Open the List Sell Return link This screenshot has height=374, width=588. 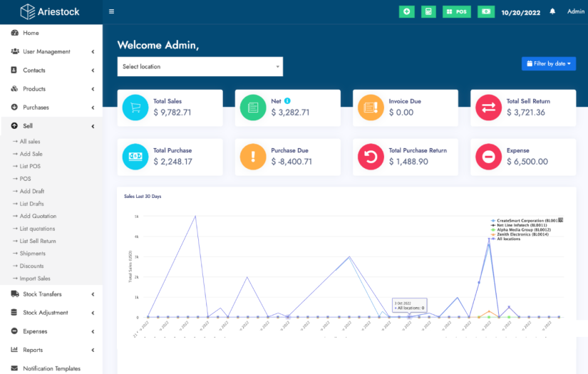coord(38,241)
